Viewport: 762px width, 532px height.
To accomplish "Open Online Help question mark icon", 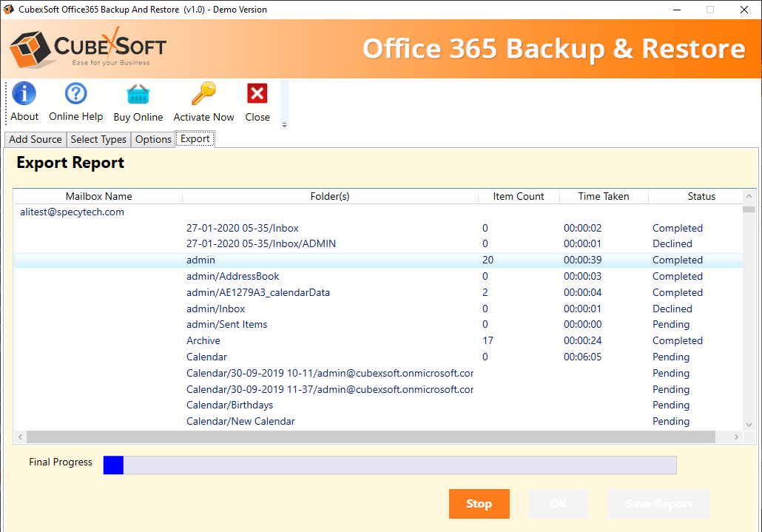I will (75, 93).
